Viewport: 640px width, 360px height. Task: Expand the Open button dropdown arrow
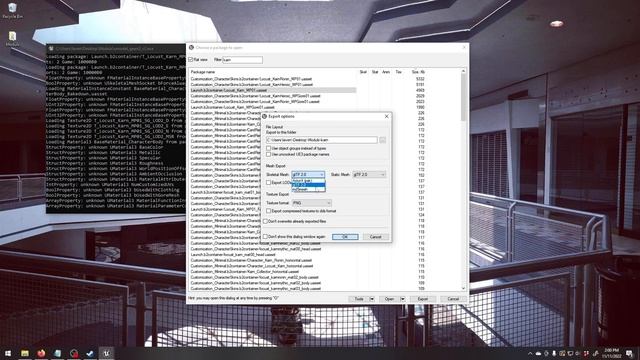[x=402, y=299]
